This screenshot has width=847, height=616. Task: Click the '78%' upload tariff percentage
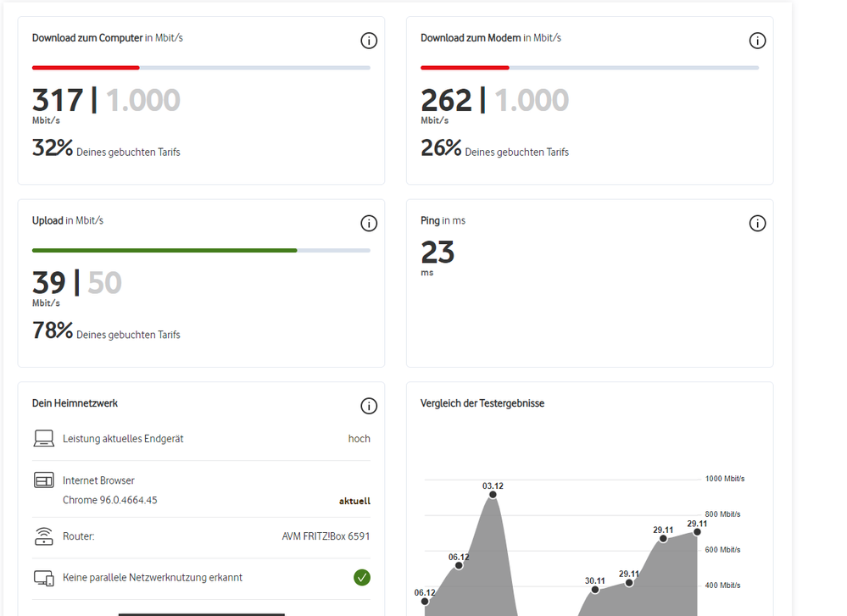pos(53,330)
